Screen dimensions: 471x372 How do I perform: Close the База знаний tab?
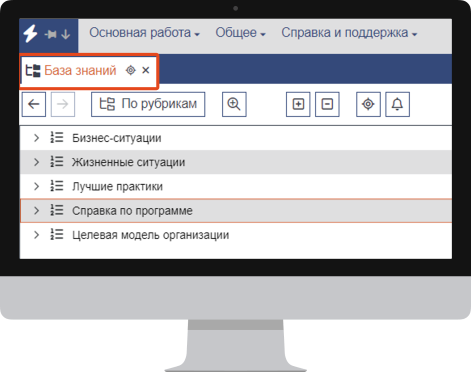tap(146, 70)
